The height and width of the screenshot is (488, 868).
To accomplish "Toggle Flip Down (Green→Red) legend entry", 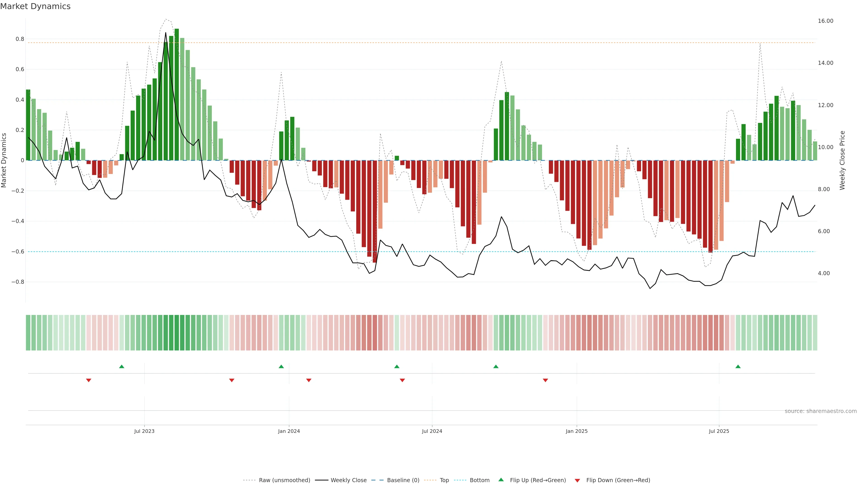I will 618,480.
